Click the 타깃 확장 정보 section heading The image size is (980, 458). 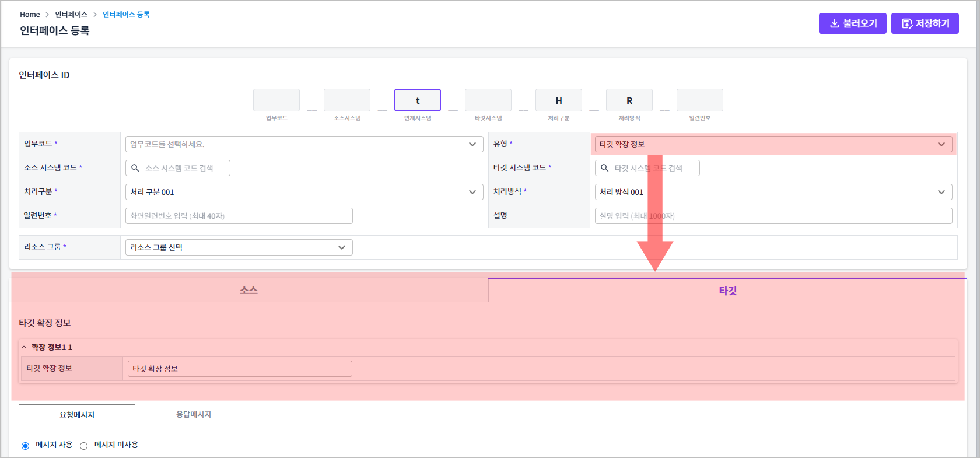45,323
